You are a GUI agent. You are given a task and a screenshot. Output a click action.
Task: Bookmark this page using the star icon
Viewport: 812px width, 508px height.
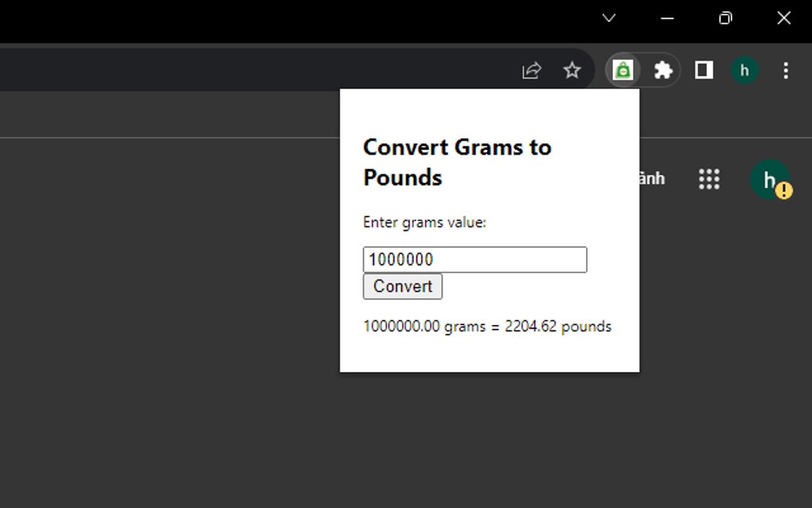pyautogui.click(x=572, y=70)
